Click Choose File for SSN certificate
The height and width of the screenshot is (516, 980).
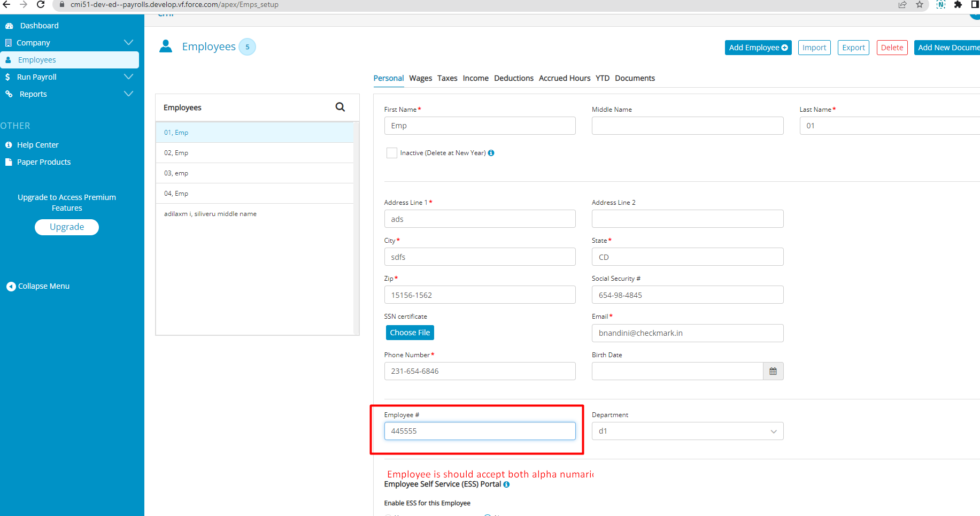(410, 333)
